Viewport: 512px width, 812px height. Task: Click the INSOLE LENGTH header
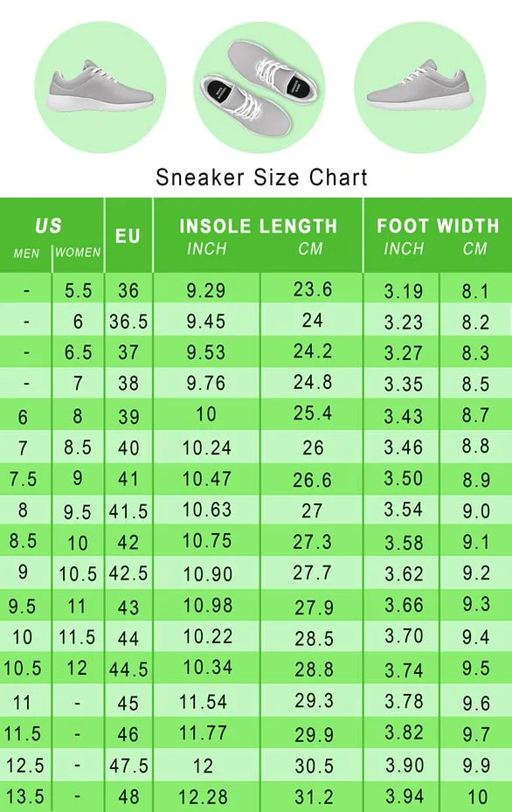pos(259,226)
